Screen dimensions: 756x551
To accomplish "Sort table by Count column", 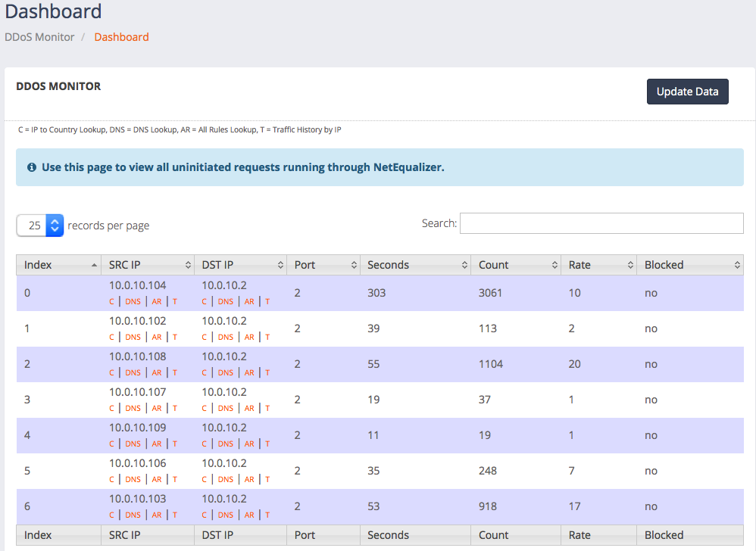I will [515, 265].
